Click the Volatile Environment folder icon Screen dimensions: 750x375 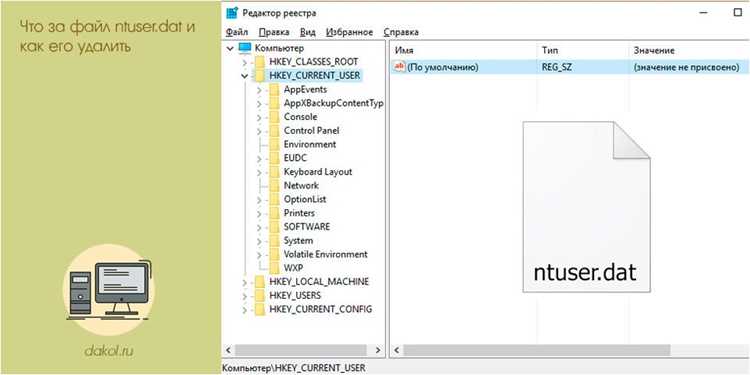(x=274, y=254)
